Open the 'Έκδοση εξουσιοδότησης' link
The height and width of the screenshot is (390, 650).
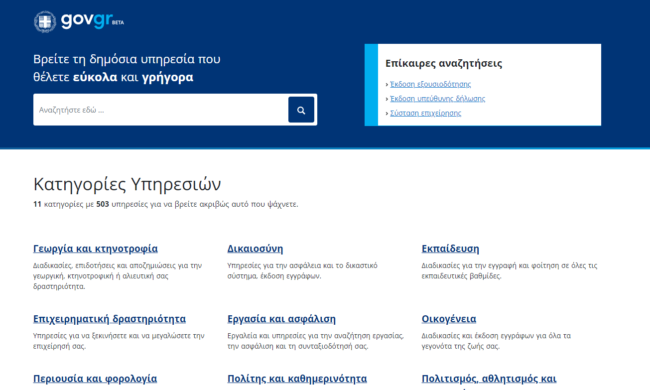pyautogui.click(x=430, y=84)
